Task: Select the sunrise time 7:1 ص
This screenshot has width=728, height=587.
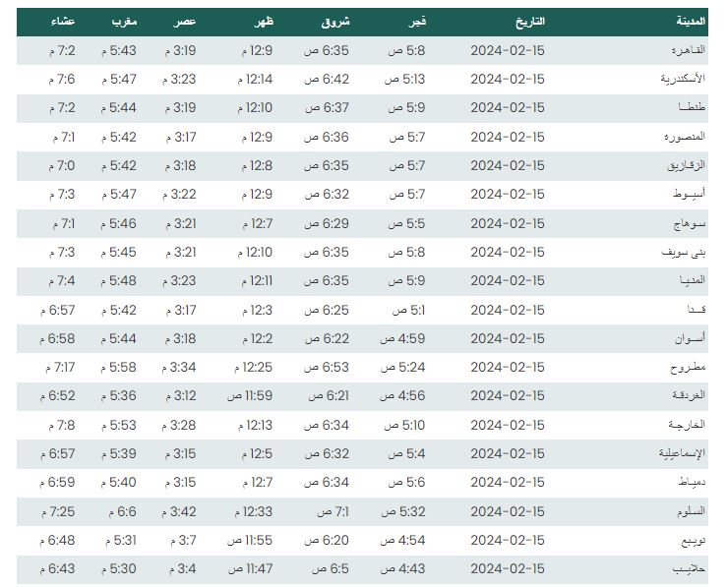Action: pos(333,511)
